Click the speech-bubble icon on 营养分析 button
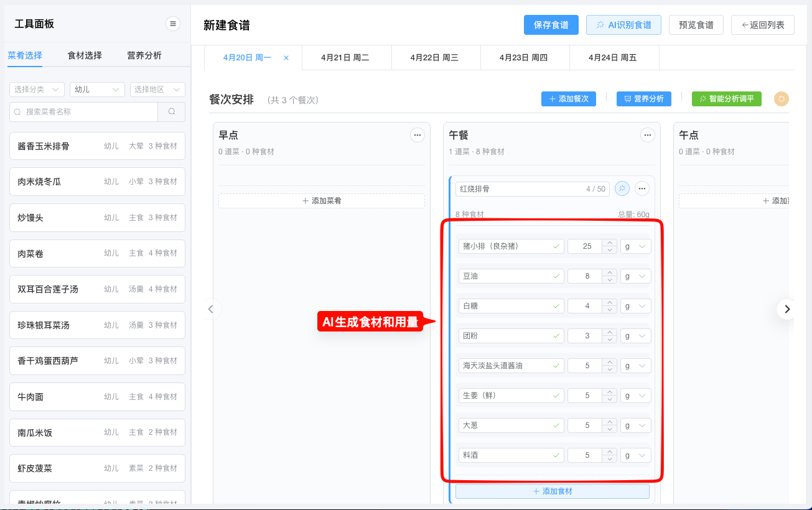This screenshot has height=510, width=812. (x=628, y=98)
